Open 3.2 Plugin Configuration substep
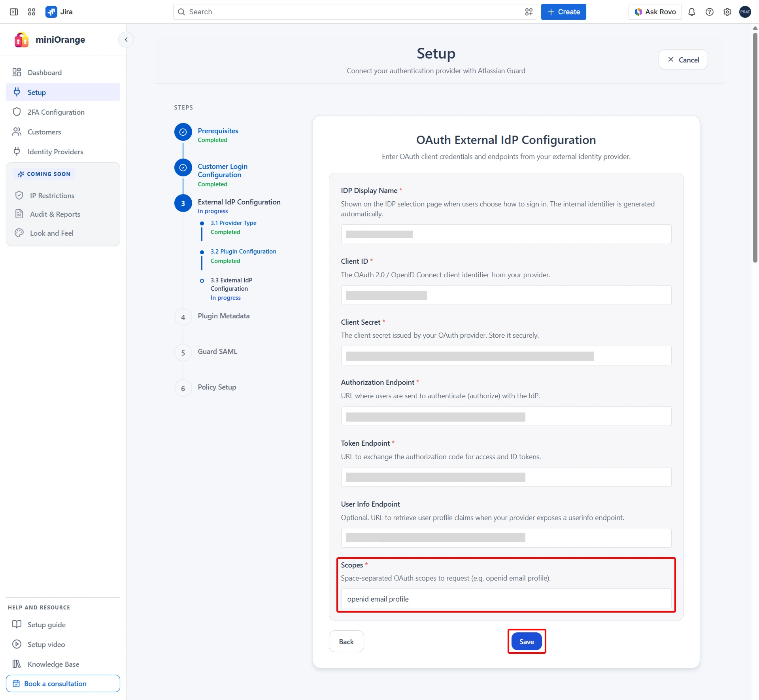 (x=243, y=252)
